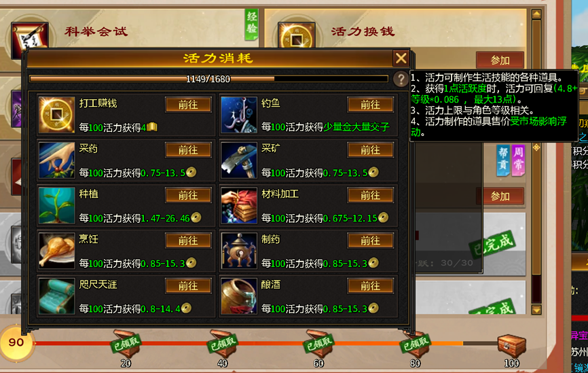Select the 烹饪 roast chicken icon
The image size is (588, 373).
[x=56, y=251]
